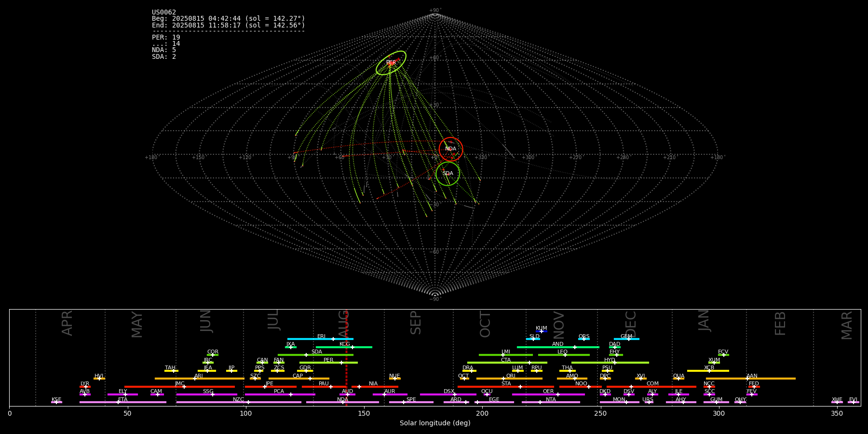This screenshot has height=434, width=868.
Task: Click the XHE shower label
Action: click(x=837, y=400)
